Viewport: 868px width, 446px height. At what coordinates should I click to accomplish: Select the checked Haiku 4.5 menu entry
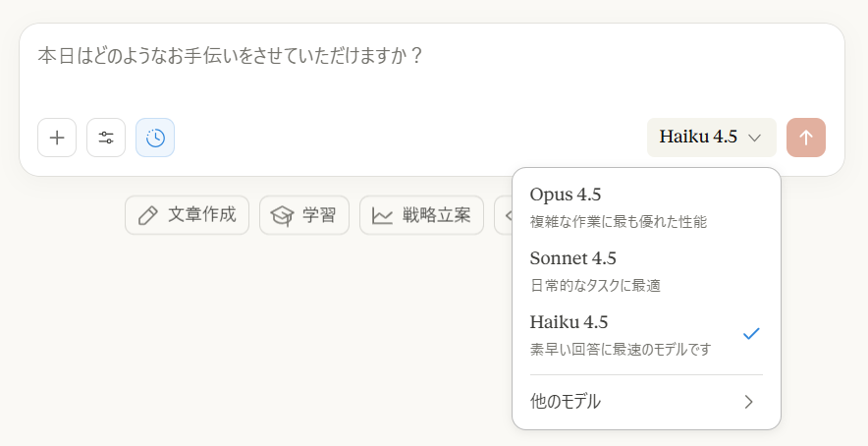(646, 335)
